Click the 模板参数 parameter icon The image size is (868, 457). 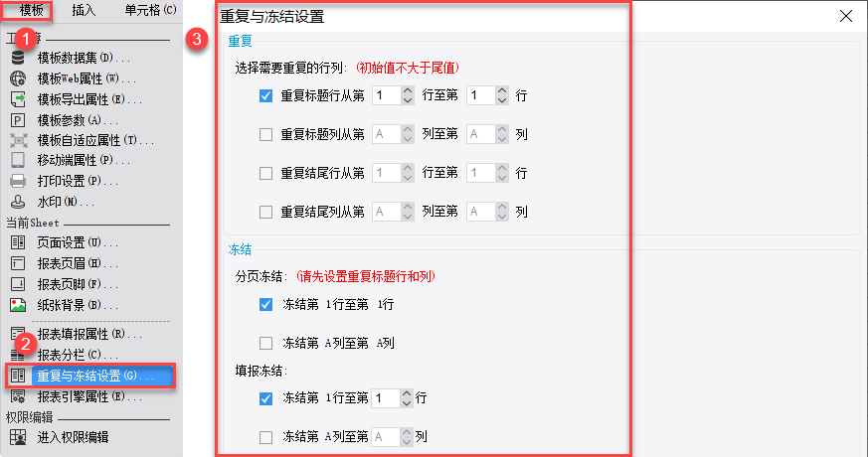click(17, 119)
